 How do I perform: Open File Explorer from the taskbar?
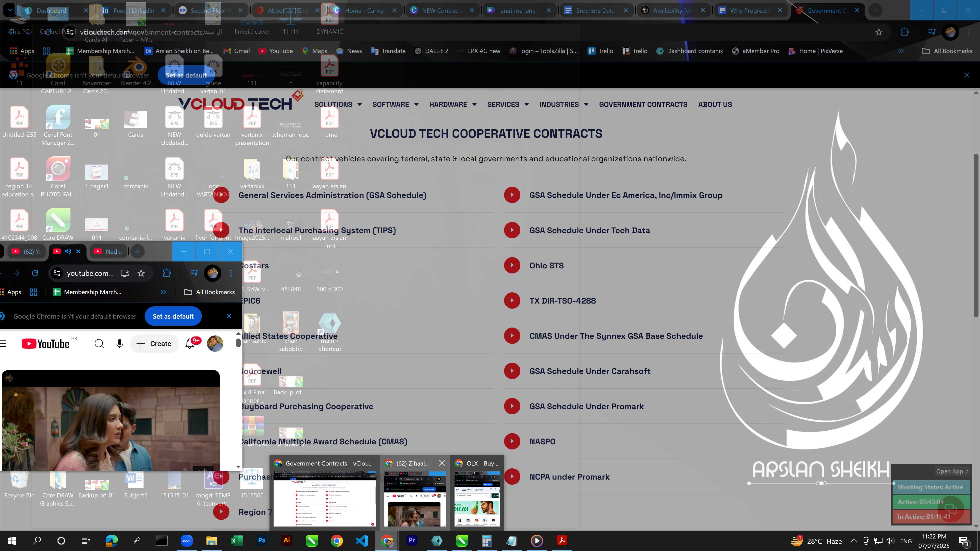click(x=212, y=541)
